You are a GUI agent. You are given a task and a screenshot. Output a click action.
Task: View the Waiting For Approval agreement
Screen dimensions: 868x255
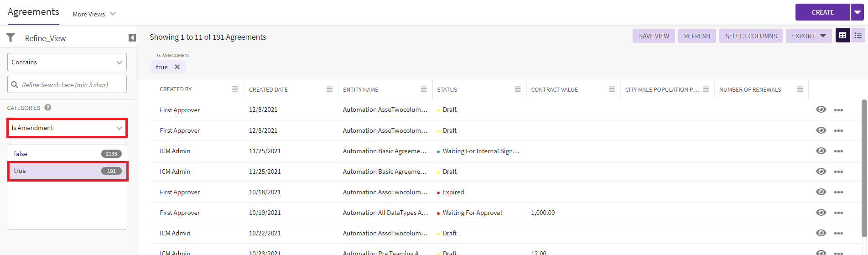tap(821, 213)
